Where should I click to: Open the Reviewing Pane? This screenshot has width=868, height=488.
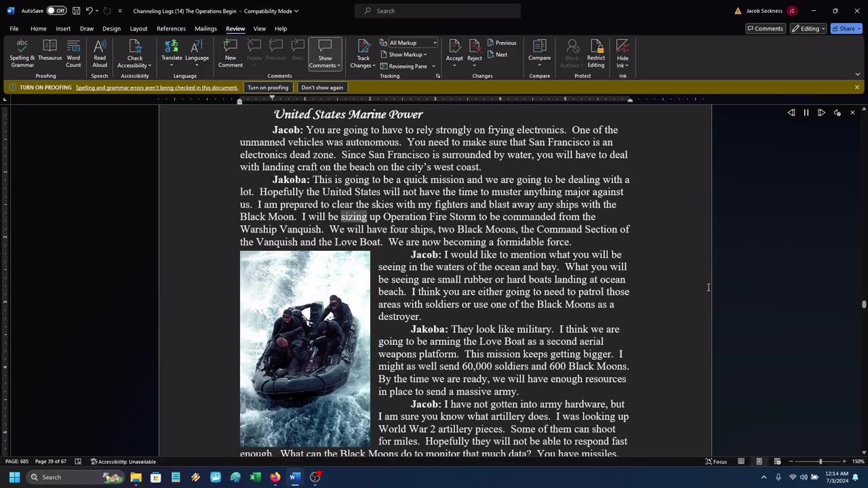(x=404, y=66)
